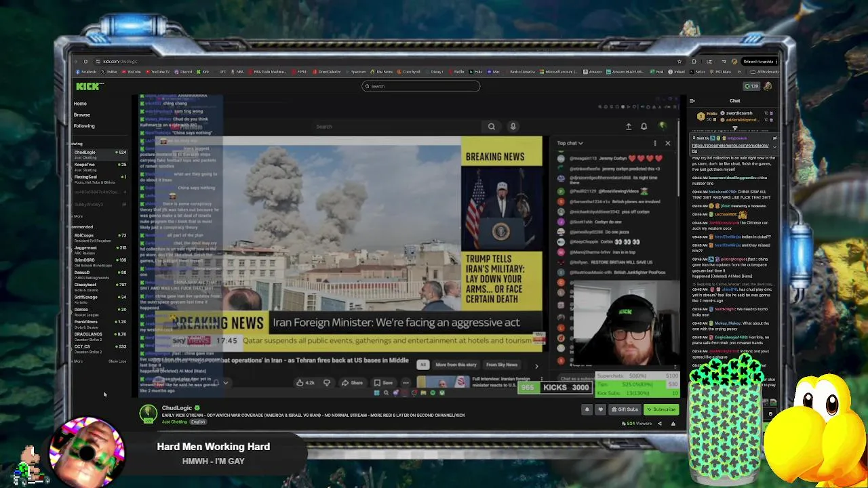
Task: Open YouTube chat more options menu
Action: click(x=655, y=143)
